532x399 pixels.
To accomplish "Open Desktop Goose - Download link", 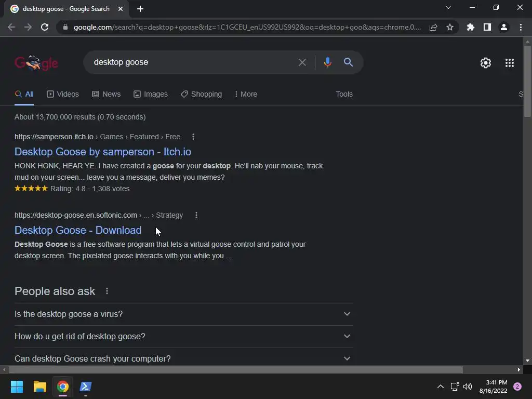I will (x=78, y=230).
